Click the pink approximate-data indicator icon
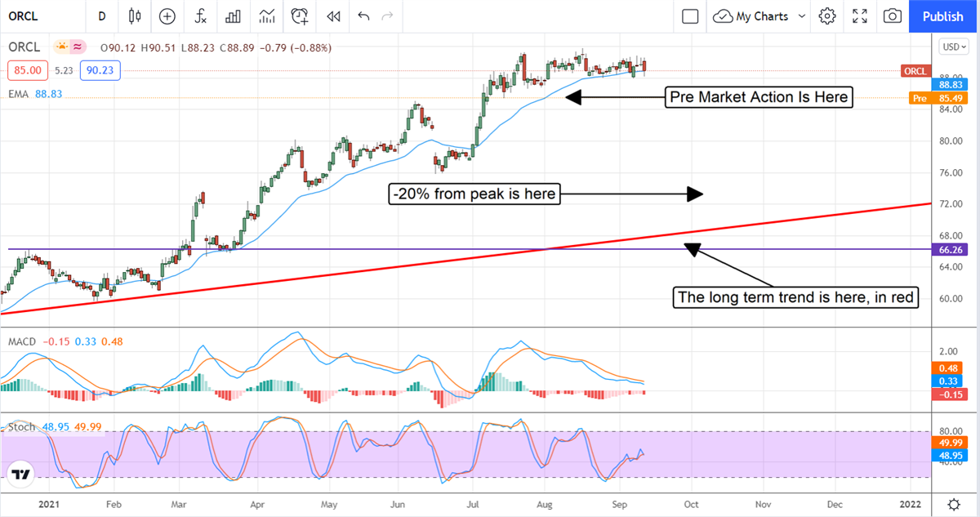The image size is (980, 517). [78, 47]
